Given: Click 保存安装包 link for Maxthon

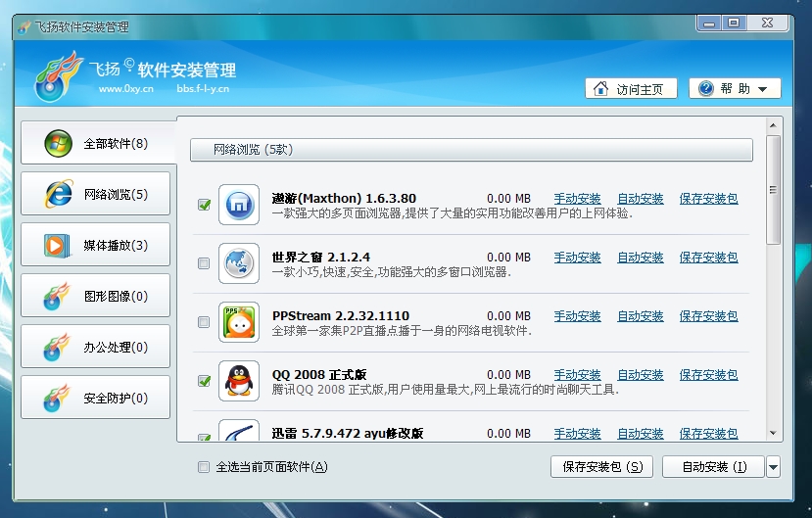Looking at the screenshot, I should click(709, 199).
